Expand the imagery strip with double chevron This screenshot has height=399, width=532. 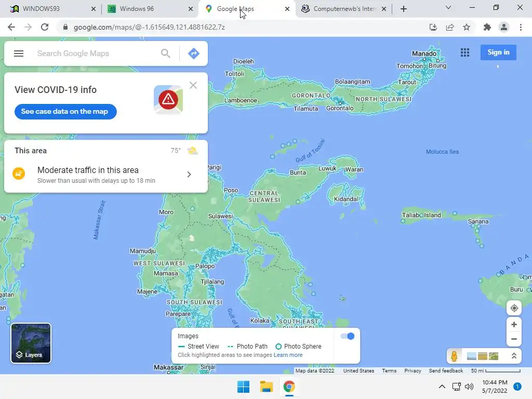pyautogui.click(x=514, y=356)
